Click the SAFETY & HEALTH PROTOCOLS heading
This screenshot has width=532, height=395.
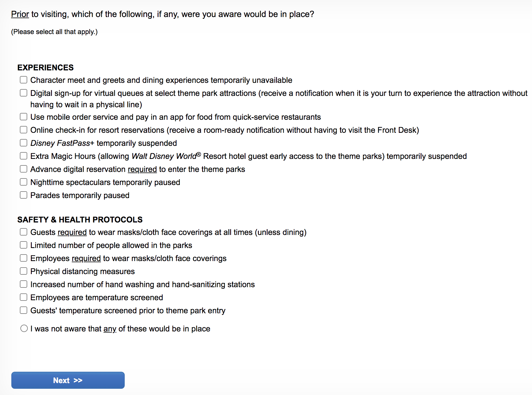click(x=80, y=220)
